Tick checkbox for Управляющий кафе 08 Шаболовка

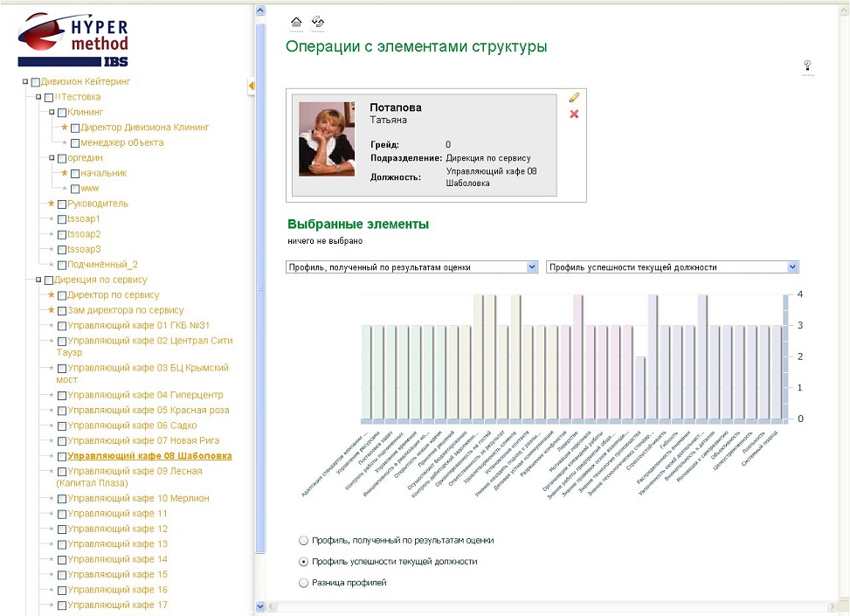click(x=62, y=457)
